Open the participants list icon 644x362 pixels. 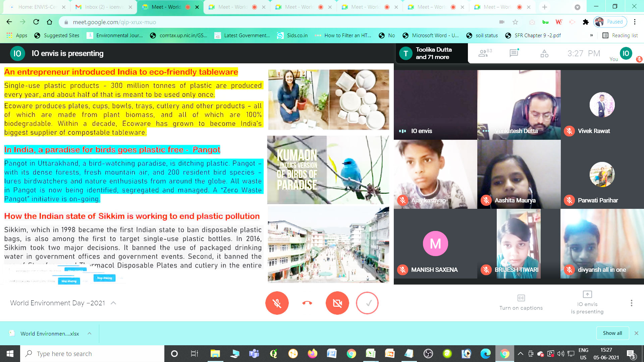(484, 53)
